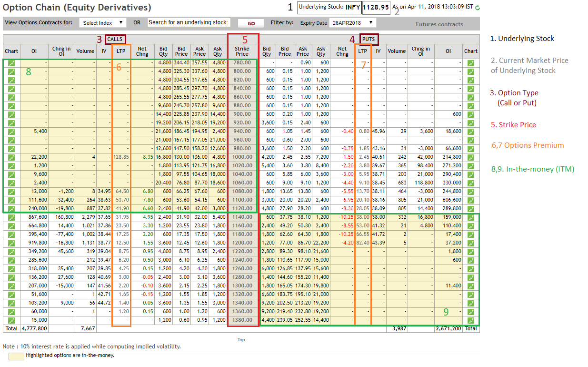
Task: Open puts chart icon for 1040.00 strike
Action: pos(471,174)
